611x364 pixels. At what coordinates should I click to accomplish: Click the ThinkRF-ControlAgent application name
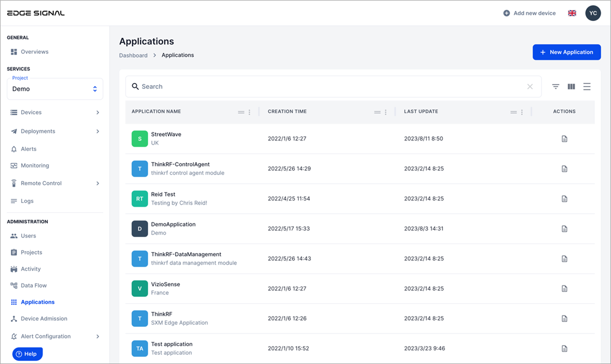click(180, 164)
